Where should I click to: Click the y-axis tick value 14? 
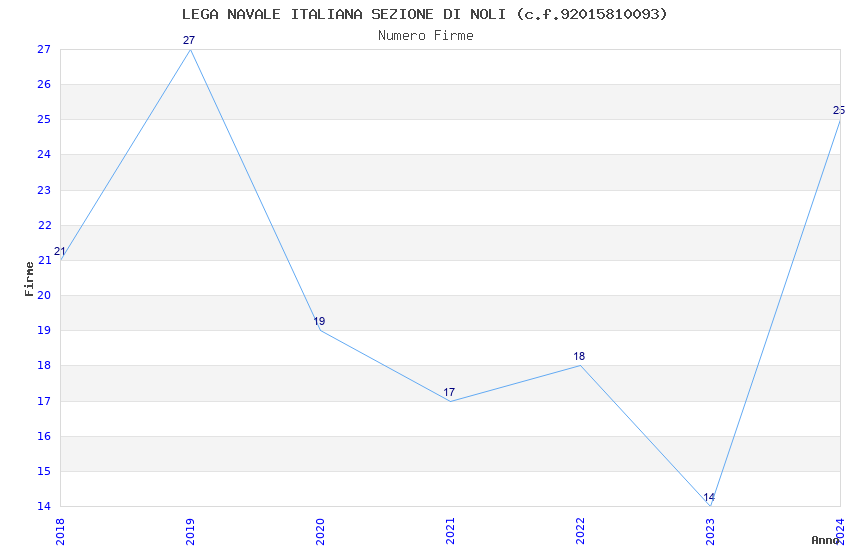pos(44,507)
